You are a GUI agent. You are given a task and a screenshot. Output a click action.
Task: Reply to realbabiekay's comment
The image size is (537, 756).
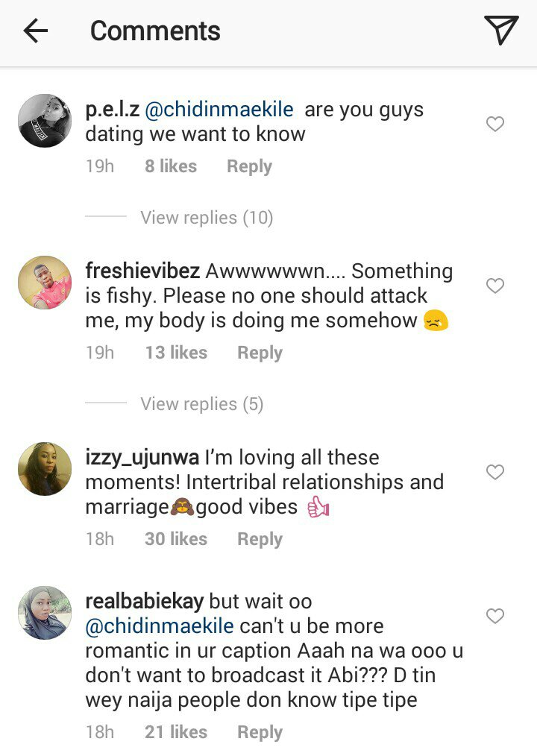tap(260, 733)
